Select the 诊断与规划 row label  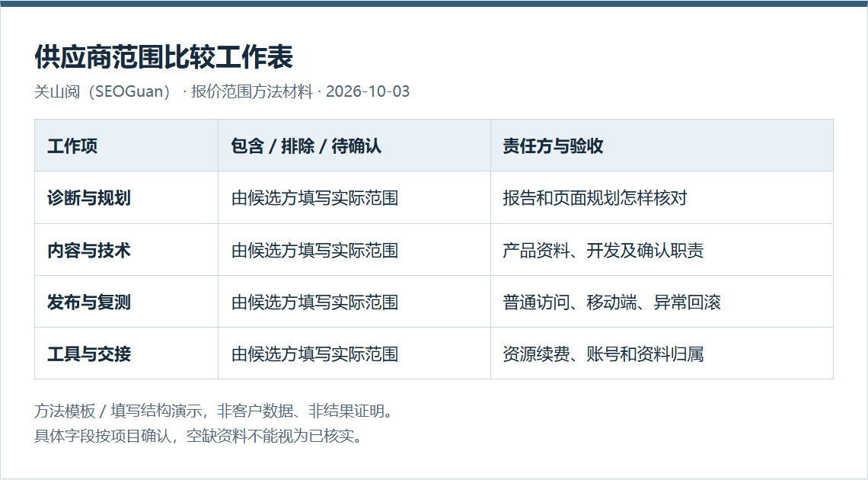coord(89,197)
